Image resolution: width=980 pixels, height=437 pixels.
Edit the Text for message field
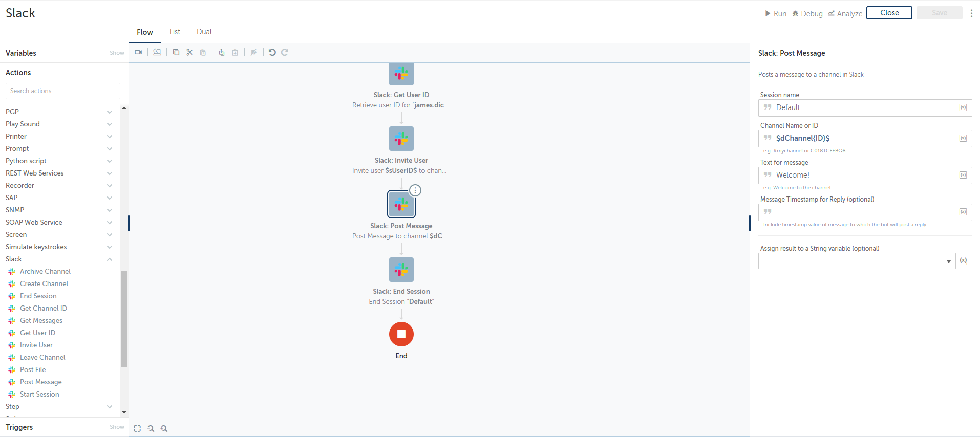(865, 175)
